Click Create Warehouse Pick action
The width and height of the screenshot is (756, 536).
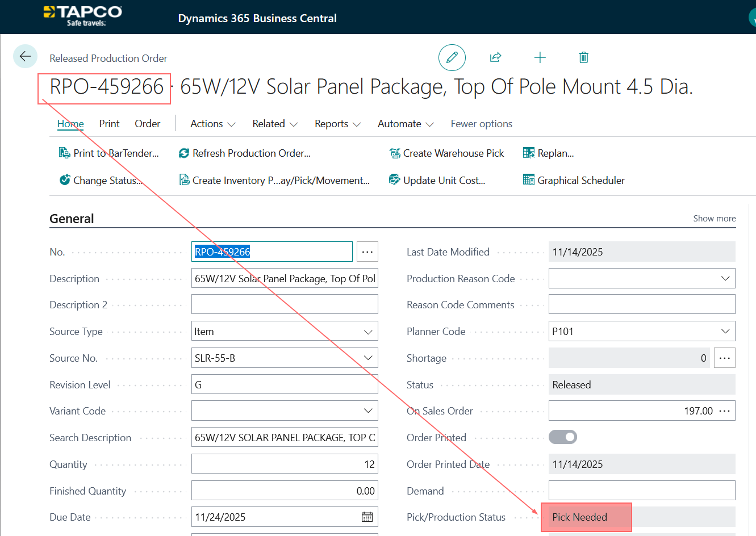(447, 153)
